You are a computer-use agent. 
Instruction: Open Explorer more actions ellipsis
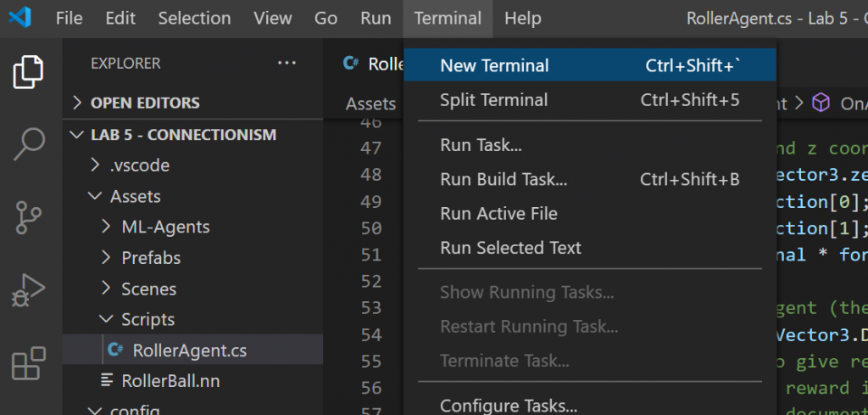click(287, 63)
